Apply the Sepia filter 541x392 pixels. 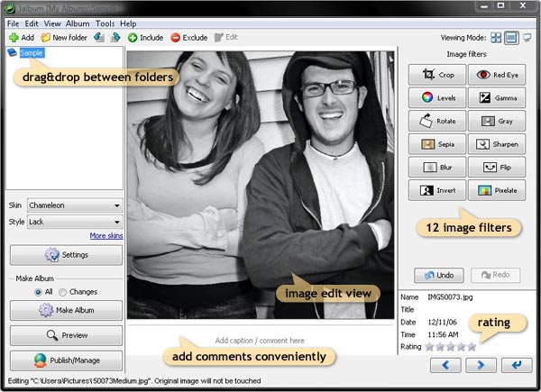(x=437, y=144)
